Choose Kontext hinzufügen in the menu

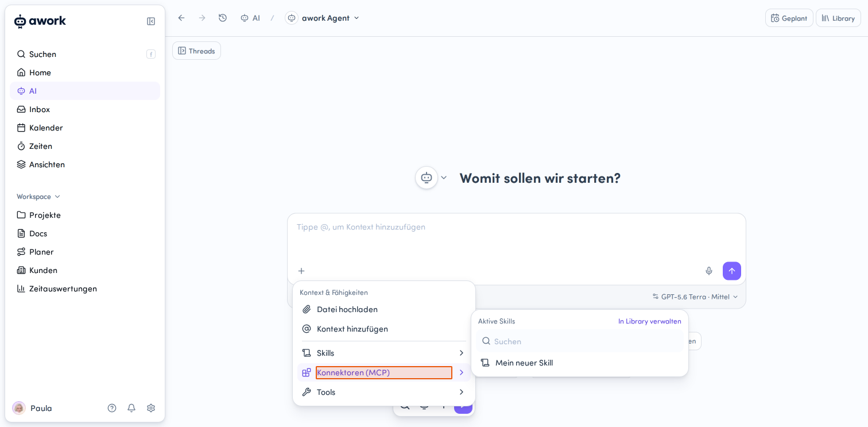(384, 329)
